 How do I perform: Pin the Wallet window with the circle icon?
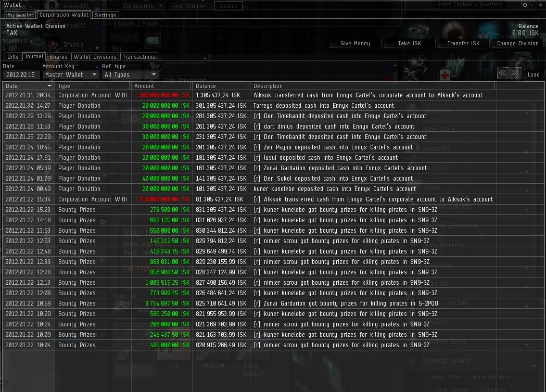525,5
